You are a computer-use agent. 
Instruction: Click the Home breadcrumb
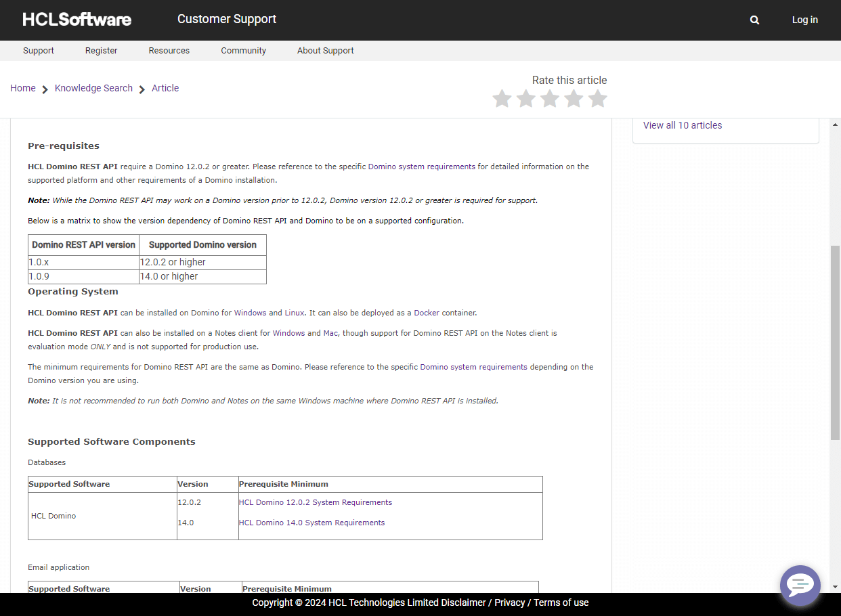pyautogui.click(x=23, y=88)
